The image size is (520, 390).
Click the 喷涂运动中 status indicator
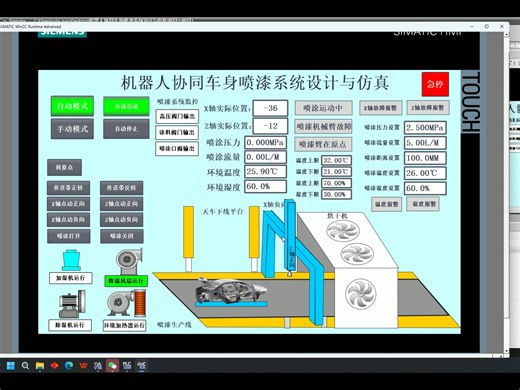(323, 108)
